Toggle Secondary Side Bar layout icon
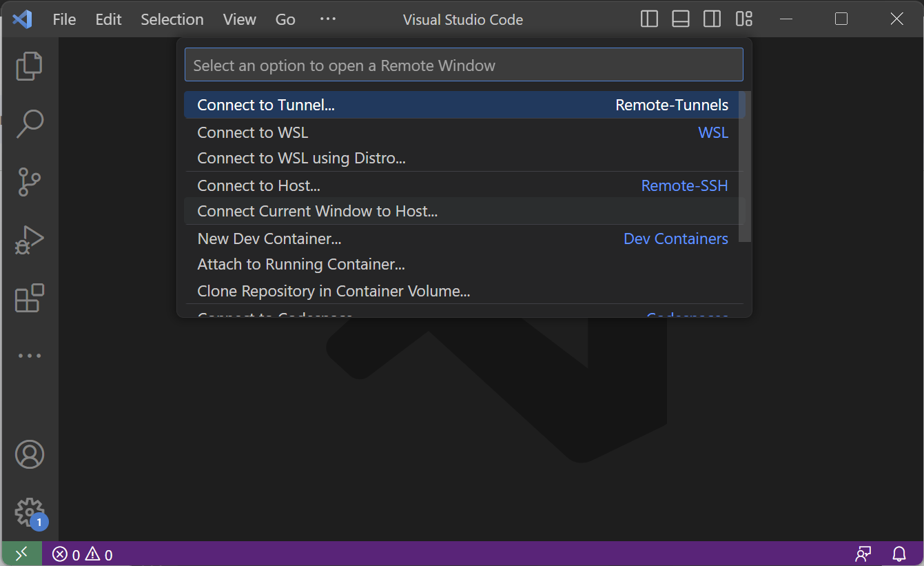 coord(712,19)
